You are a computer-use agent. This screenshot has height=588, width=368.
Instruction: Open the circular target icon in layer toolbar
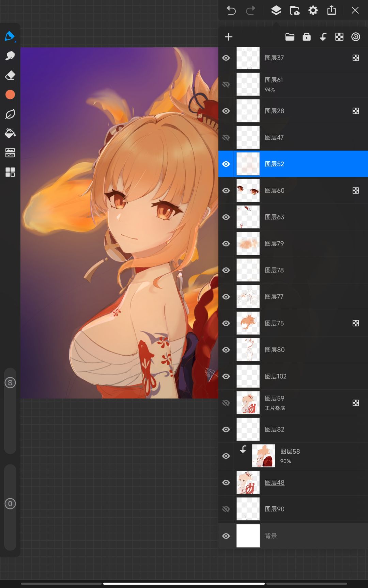click(356, 37)
